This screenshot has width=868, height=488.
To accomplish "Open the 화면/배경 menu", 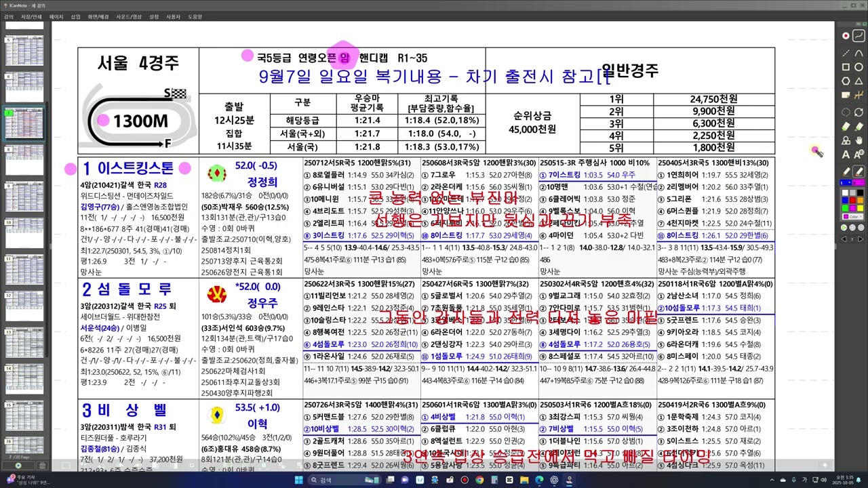I will point(98,16).
